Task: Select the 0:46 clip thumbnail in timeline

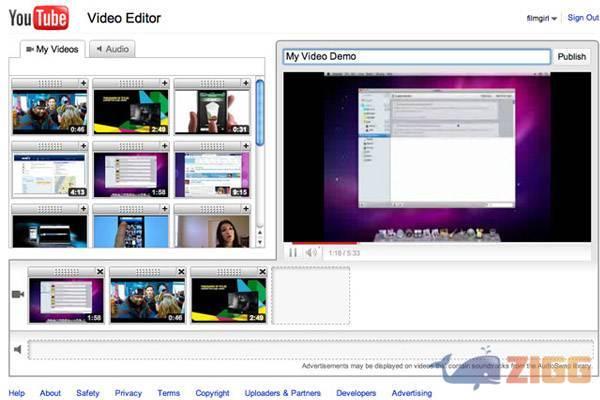Action: (147, 300)
